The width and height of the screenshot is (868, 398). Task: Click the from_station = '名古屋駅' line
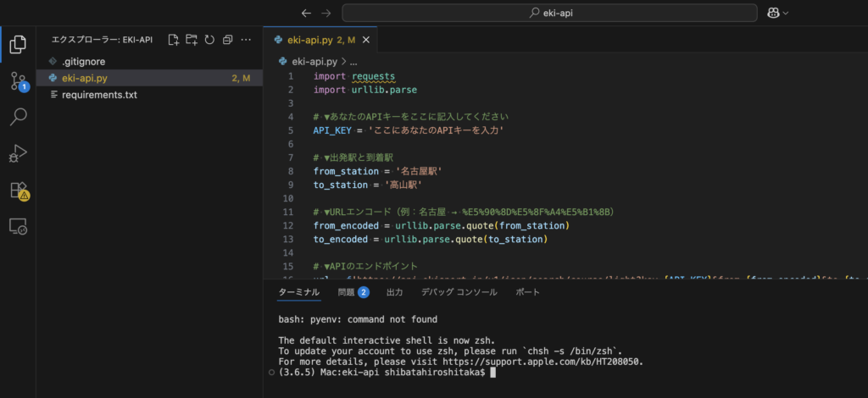pyautogui.click(x=378, y=171)
